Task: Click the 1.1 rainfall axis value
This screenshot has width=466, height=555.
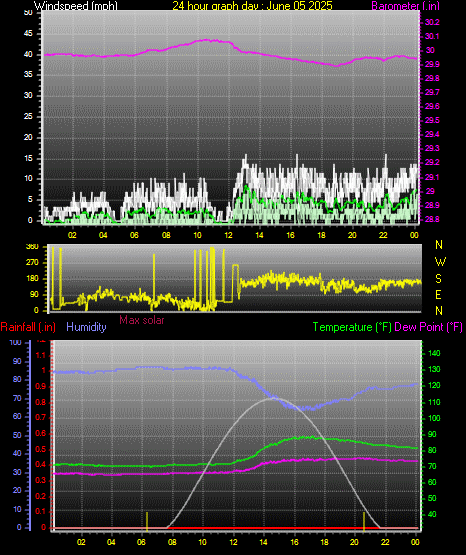Action: coord(41,355)
